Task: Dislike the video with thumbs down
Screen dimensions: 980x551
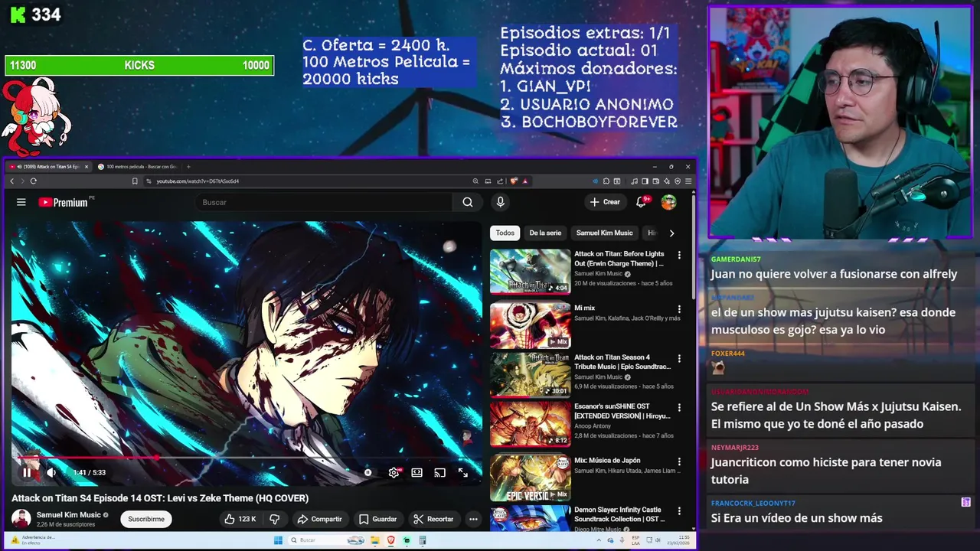Action: (x=274, y=519)
